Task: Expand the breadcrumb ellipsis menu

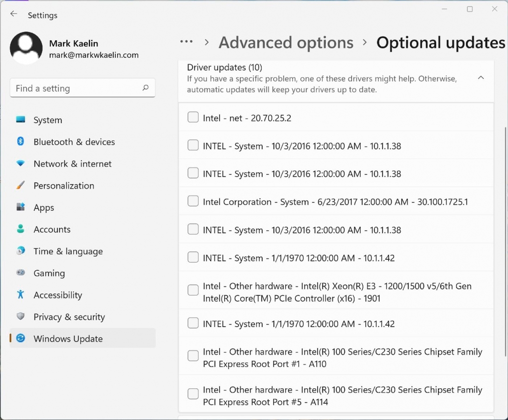Action: tap(186, 42)
